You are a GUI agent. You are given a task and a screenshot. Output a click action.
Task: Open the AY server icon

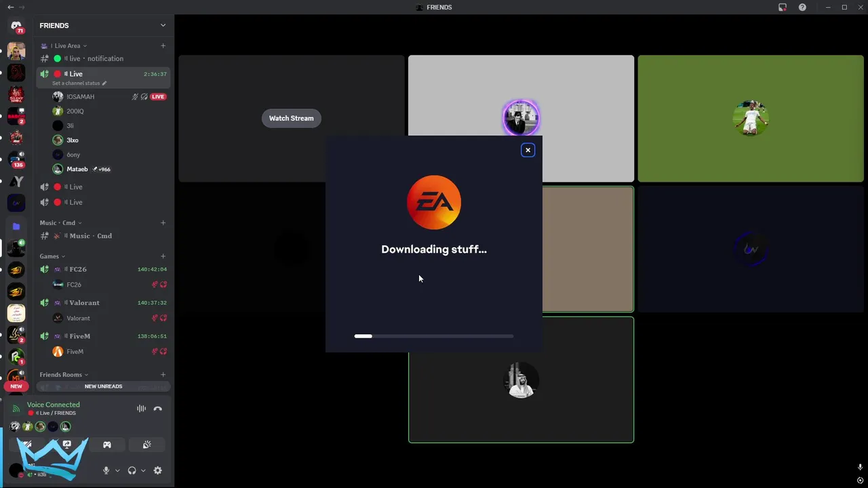click(16, 182)
